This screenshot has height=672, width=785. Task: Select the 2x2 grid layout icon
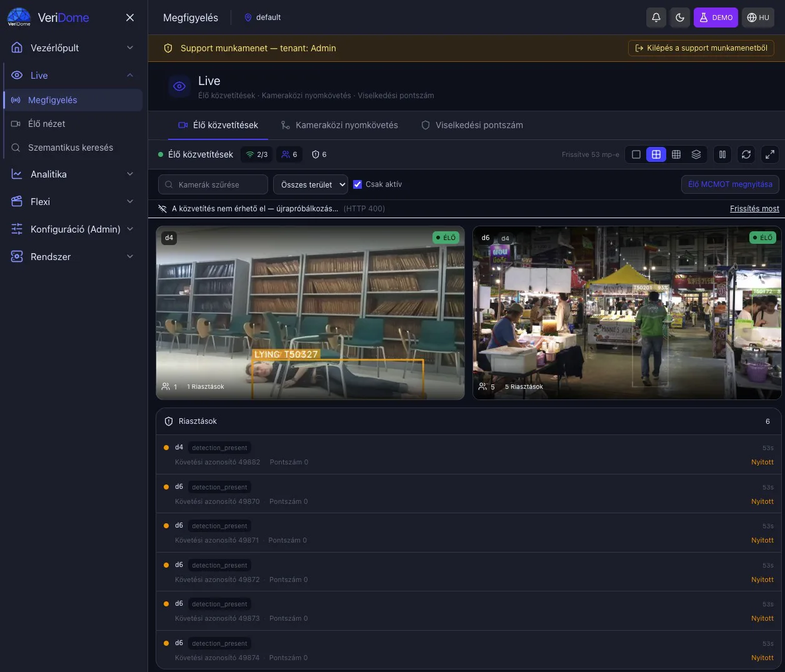click(656, 154)
